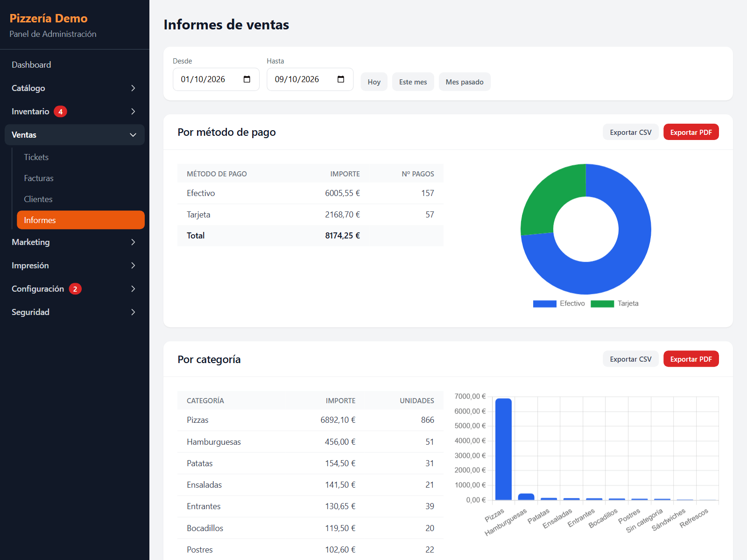Expand the Seguridad menu chevron
This screenshot has height=560, width=747.
[x=133, y=312]
